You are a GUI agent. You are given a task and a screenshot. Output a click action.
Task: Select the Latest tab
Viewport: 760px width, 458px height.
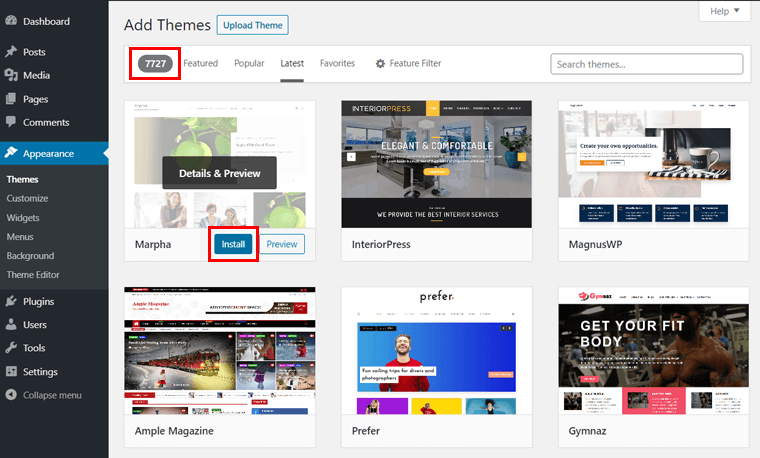point(292,63)
